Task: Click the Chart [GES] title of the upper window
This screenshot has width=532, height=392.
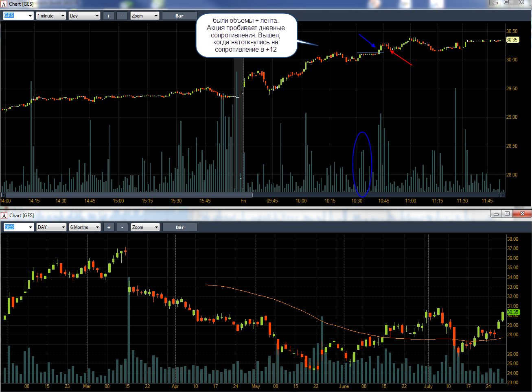Action: [x=21, y=4]
